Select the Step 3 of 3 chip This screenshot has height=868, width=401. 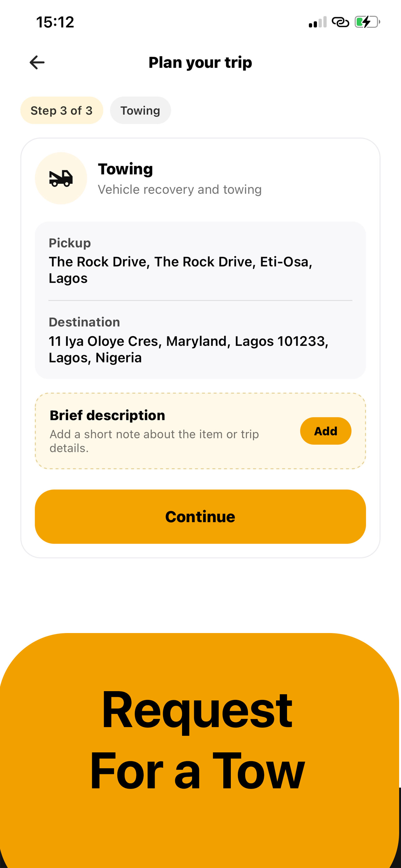coord(62,111)
